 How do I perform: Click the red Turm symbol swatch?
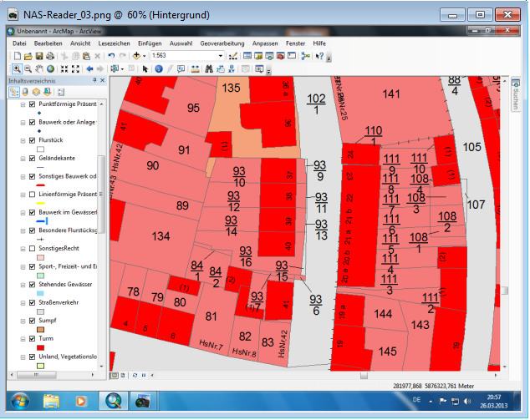pos(41,347)
